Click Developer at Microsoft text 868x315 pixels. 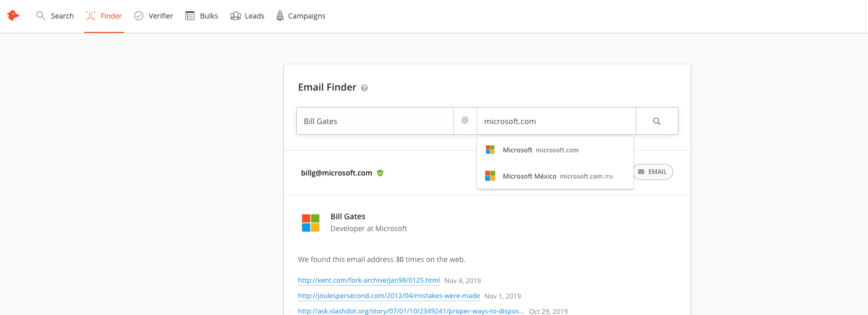(x=369, y=229)
